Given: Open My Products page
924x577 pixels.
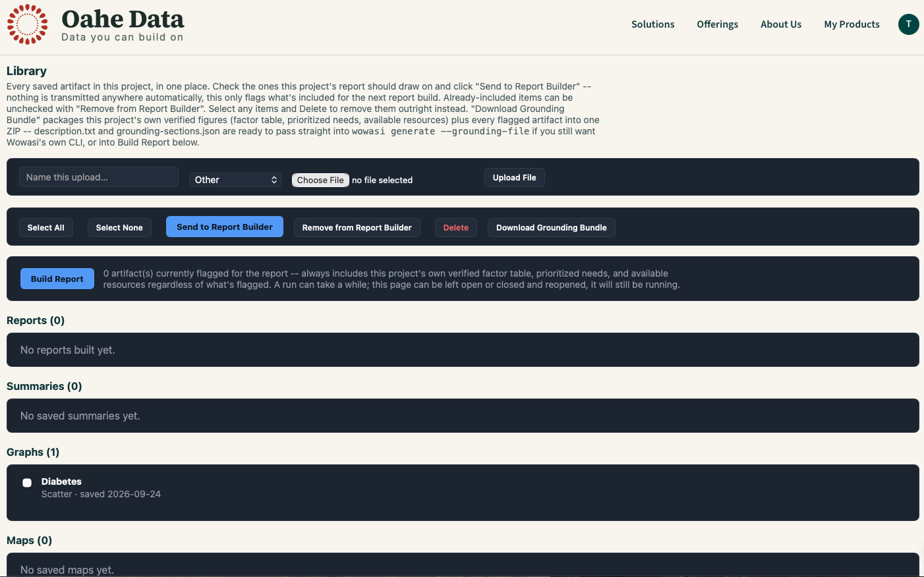Looking at the screenshot, I should tap(852, 24).
